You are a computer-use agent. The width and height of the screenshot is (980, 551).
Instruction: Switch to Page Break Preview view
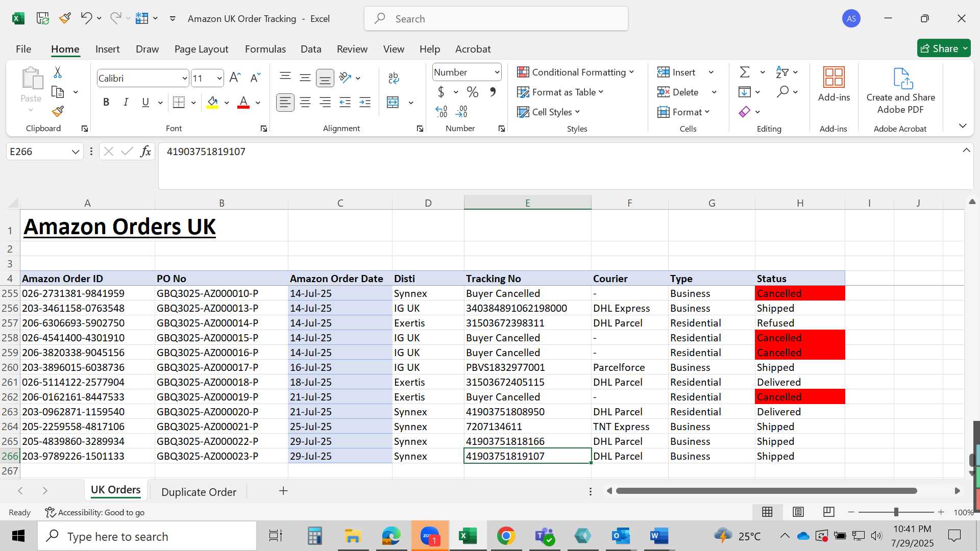click(x=829, y=512)
